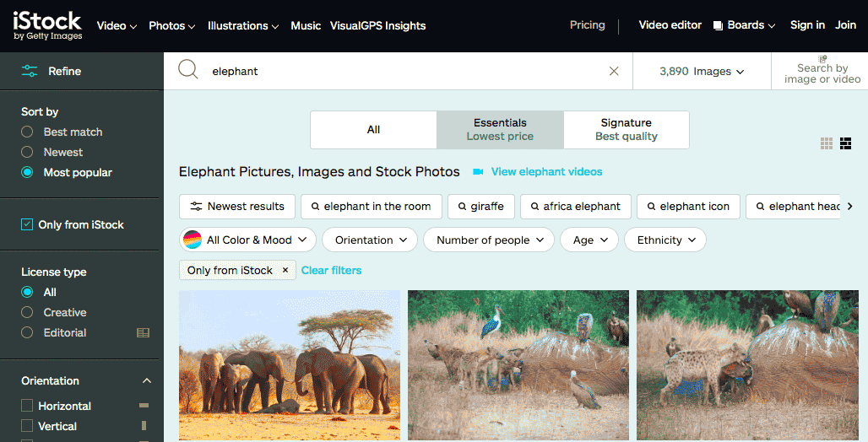This screenshot has width=868, height=442.
Task: Select the Newest sort option
Action: click(27, 153)
